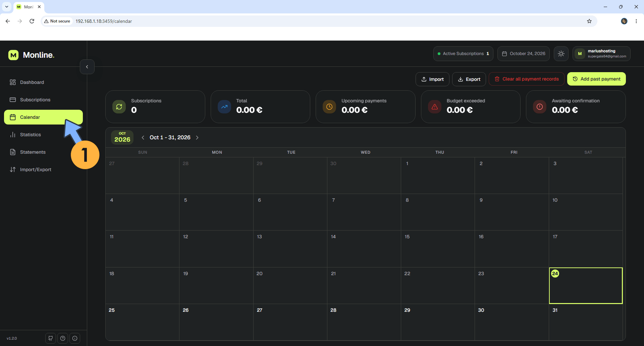Collapse the sidebar with the chevron button

(87, 67)
